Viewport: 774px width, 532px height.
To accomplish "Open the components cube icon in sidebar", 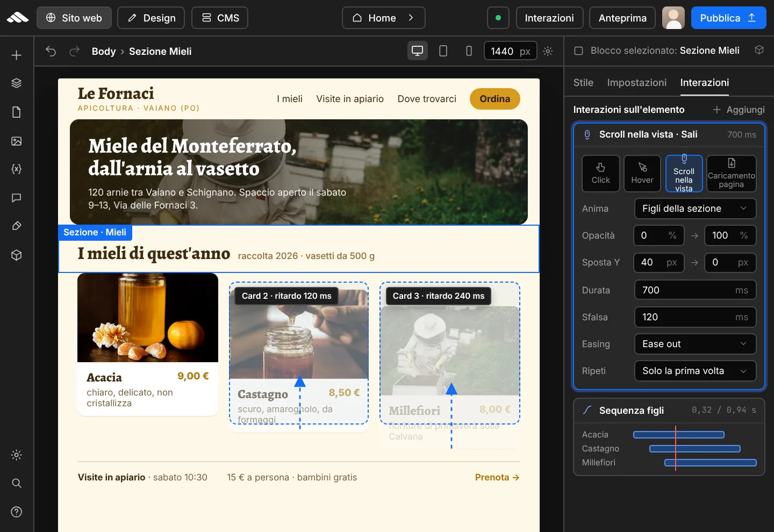I will click(x=17, y=255).
